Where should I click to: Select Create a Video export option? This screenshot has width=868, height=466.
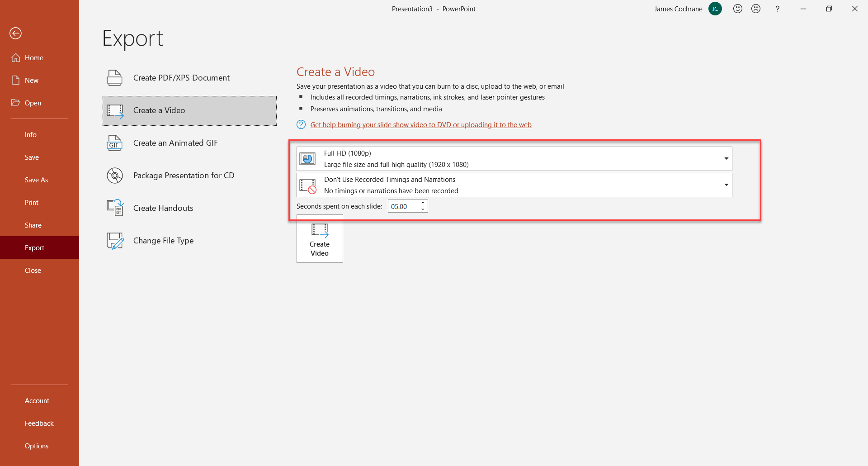click(x=189, y=110)
